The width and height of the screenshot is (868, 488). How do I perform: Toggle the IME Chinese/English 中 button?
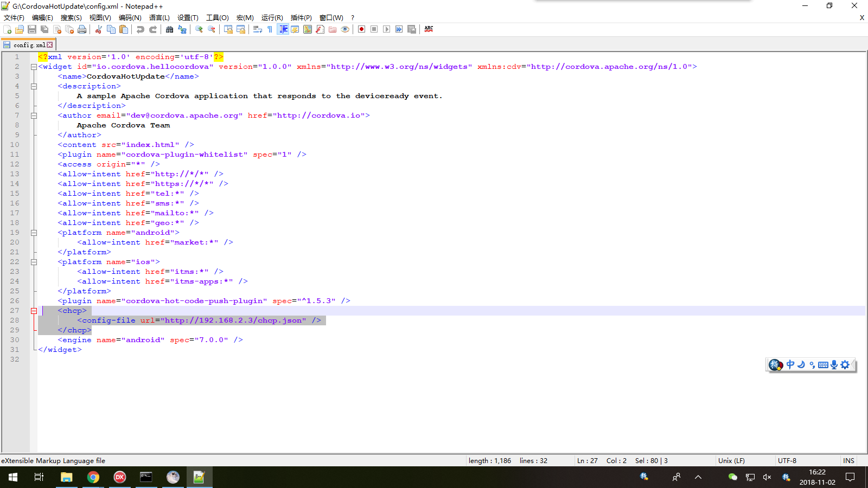[x=790, y=365]
